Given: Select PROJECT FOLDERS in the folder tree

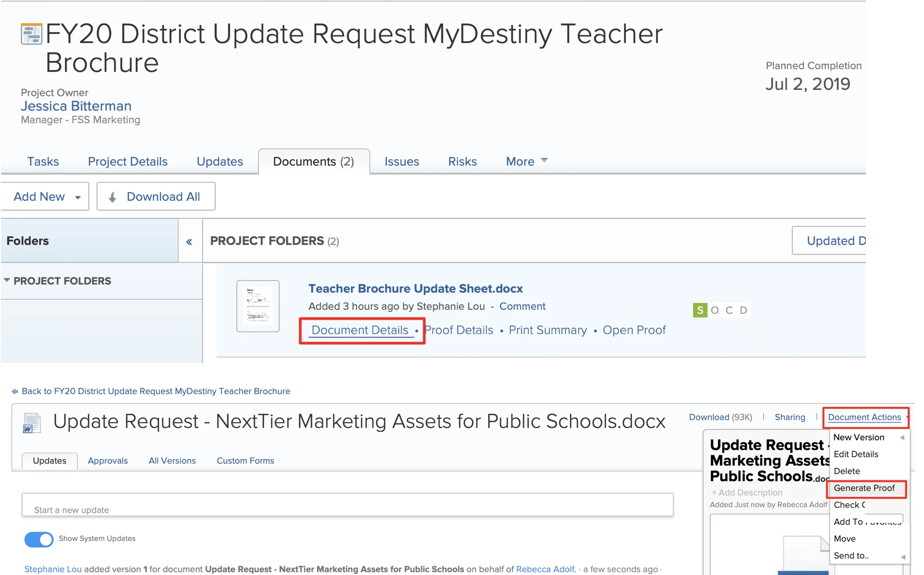Looking at the screenshot, I should pos(62,281).
